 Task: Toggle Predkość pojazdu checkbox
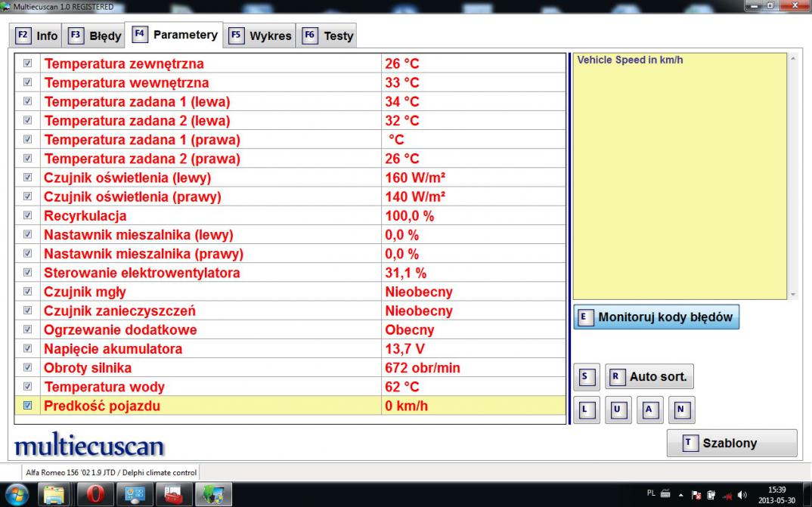point(27,406)
